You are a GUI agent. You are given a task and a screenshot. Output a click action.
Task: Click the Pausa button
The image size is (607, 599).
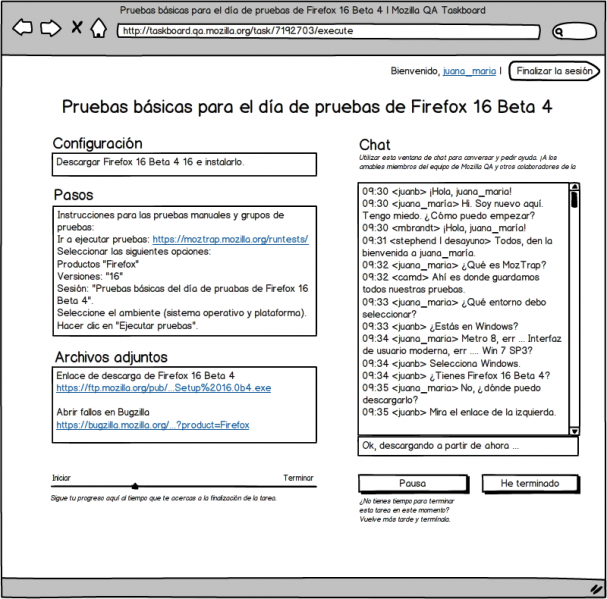pos(413,484)
